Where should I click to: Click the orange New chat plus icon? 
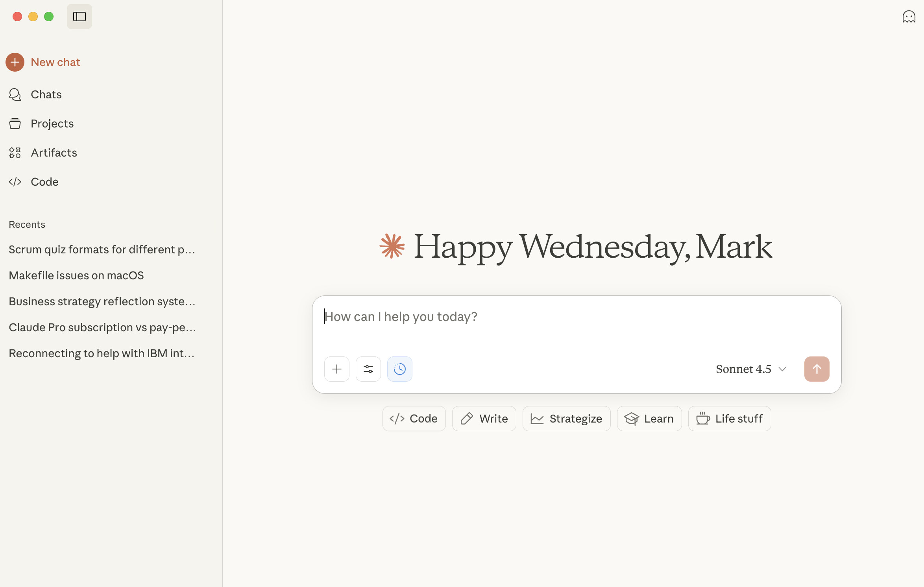tap(15, 62)
